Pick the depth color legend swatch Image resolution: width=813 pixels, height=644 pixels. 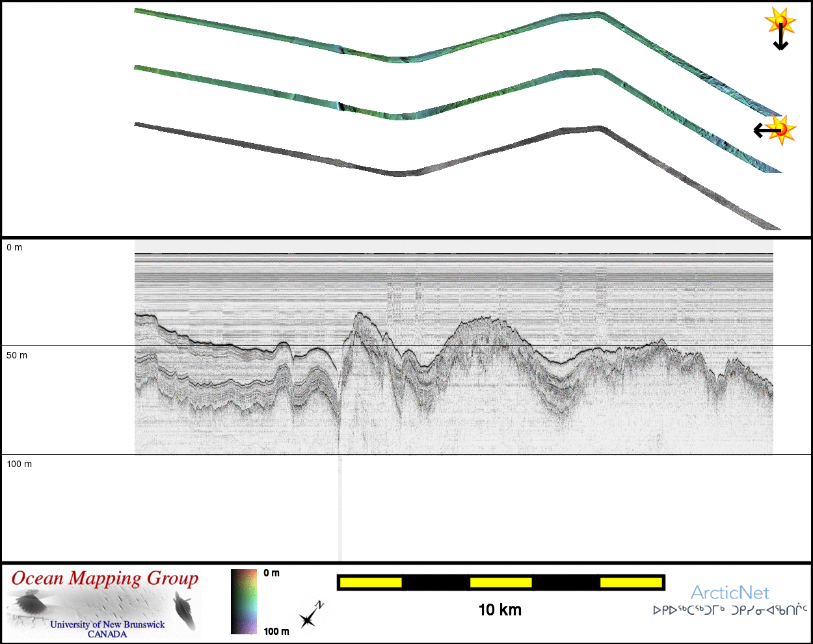[244, 602]
